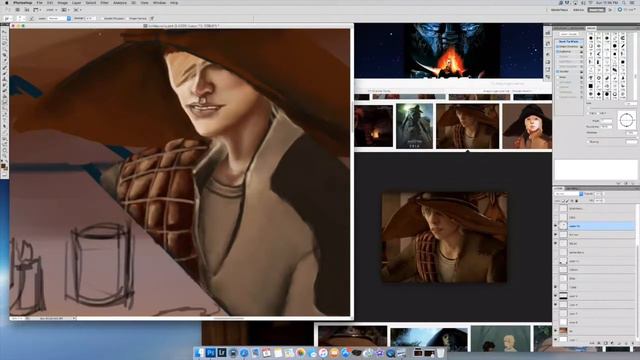Click the layer Opacity field

pyautogui.click(x=598, y=193)
